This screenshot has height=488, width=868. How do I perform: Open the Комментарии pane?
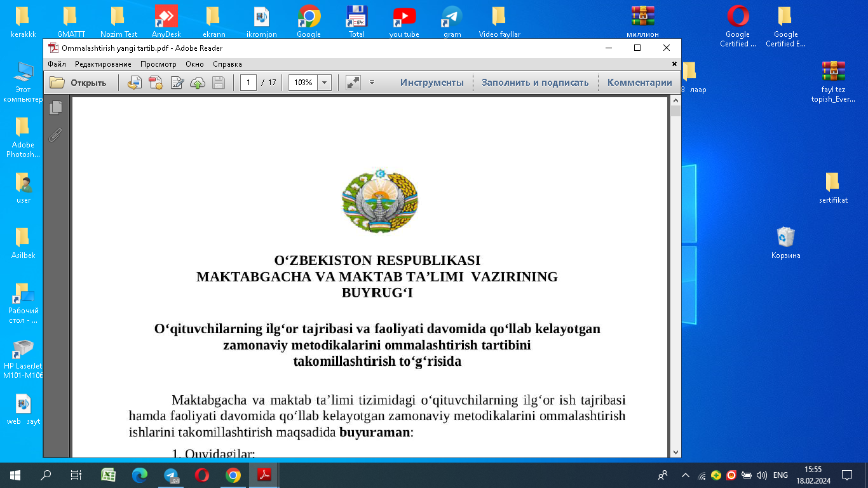[639, 83]
